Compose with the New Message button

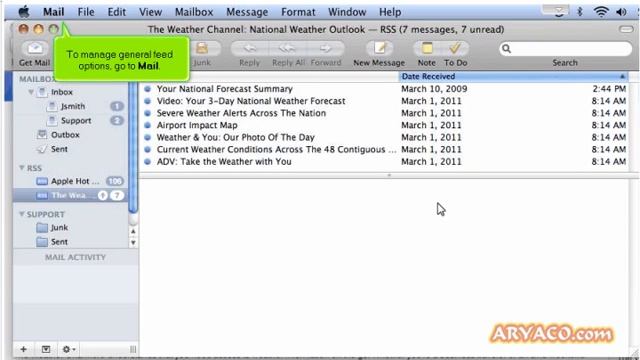click(x=380, y=49)
